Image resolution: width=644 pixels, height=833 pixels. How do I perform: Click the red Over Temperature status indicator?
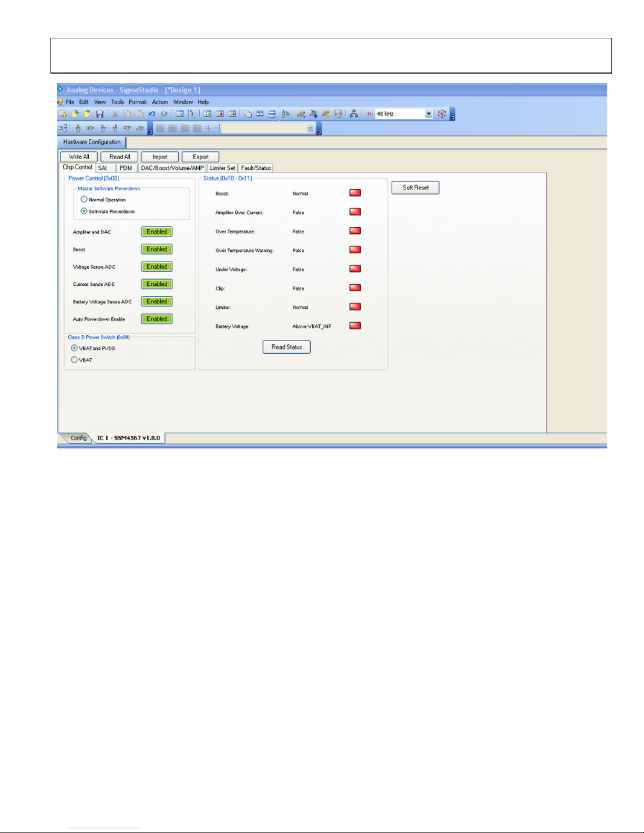355,231
